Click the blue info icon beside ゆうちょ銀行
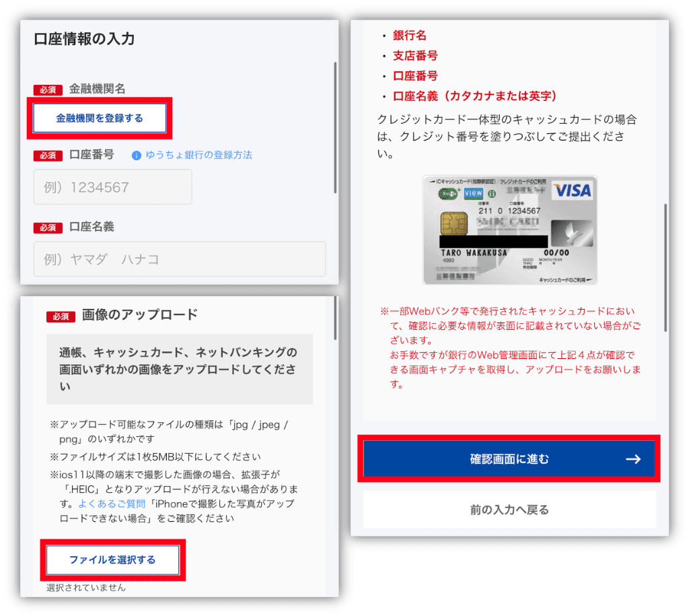This screenshot has height=616, width=689. point(137,156)
